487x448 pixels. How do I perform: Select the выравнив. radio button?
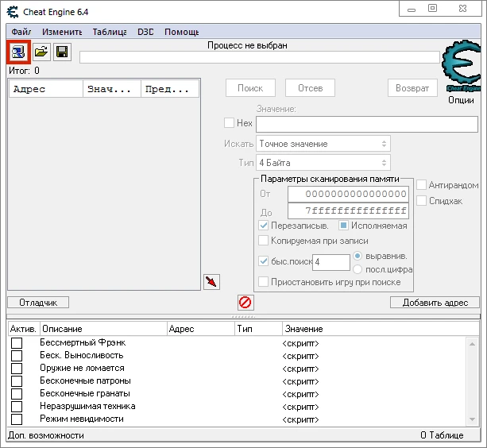pos(358,256)
